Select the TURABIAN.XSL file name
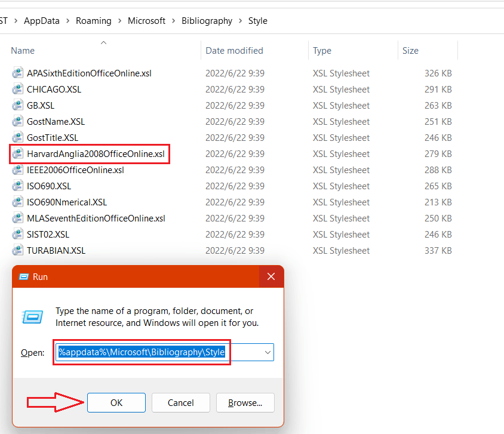This screenshot has width=504, height=434. (x=56, y=251)
